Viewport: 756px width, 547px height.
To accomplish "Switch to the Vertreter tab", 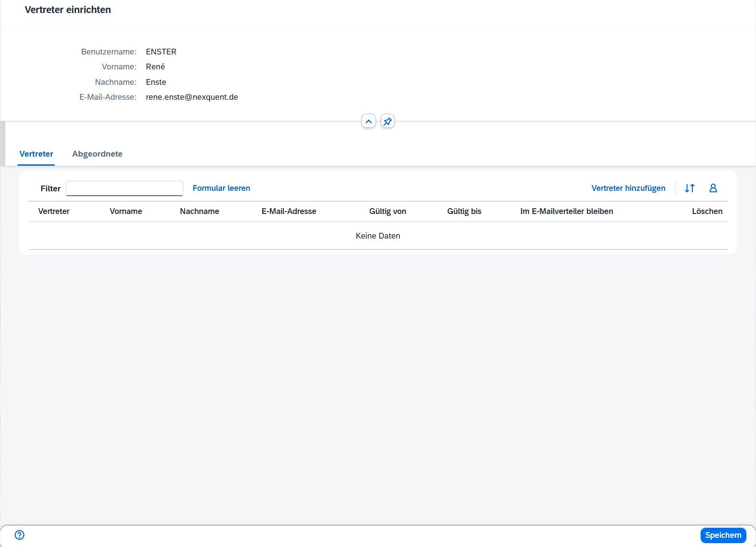I will [36, 154].
